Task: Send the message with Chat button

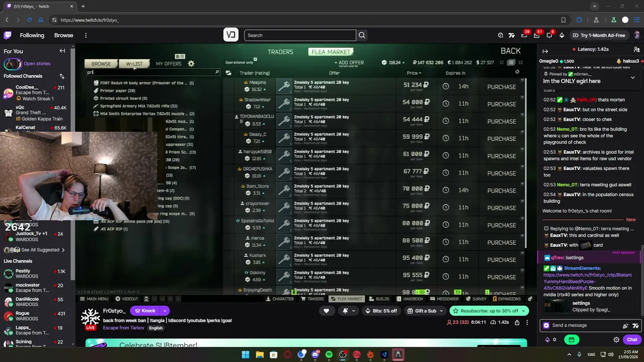Action: click(632, 340)
